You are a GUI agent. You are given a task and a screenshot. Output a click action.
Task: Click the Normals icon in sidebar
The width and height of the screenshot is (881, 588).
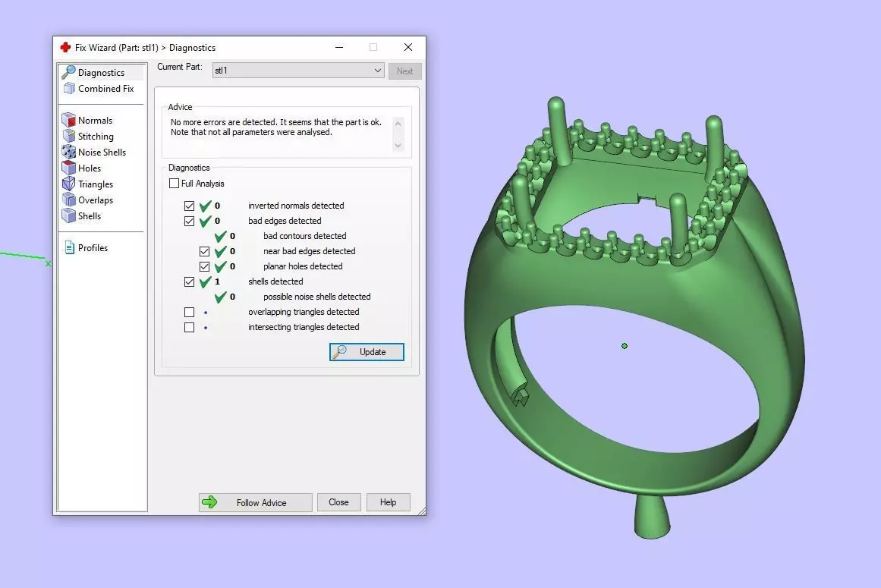click(68, 120)
